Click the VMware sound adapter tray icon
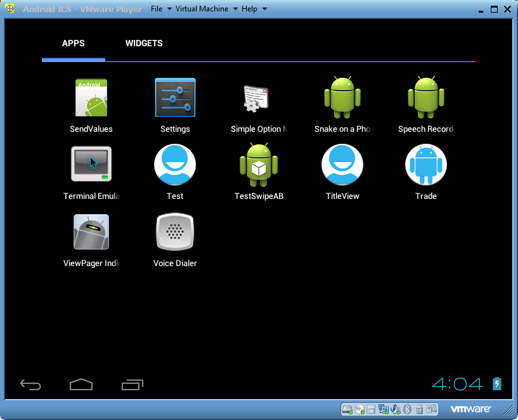Viewport: 518px width, 420px height. (x=396, y=409)
